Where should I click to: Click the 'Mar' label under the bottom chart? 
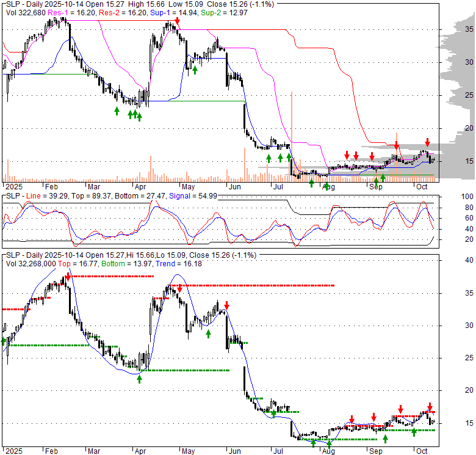(94, 451)
